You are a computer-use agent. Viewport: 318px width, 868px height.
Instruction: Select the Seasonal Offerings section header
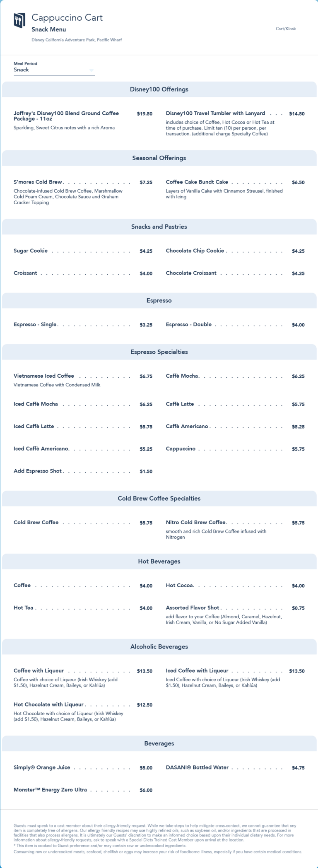point(159,158)
